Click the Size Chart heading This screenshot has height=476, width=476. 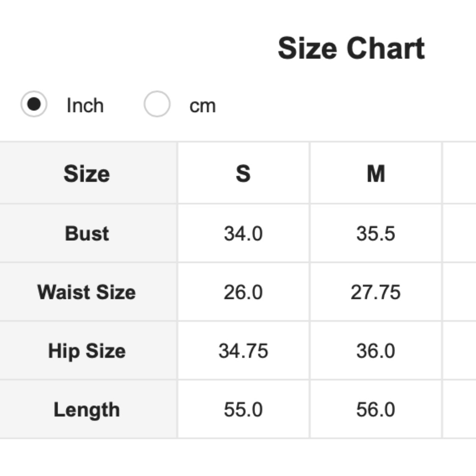[351, 49]
